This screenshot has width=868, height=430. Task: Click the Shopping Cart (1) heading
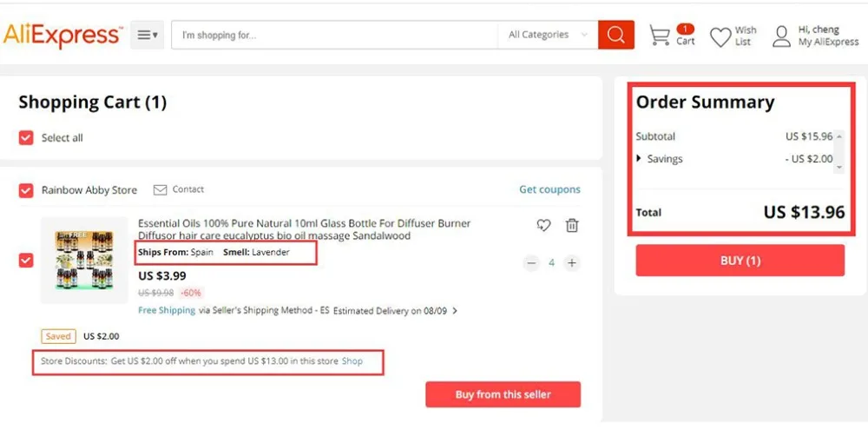pos(93,102)
